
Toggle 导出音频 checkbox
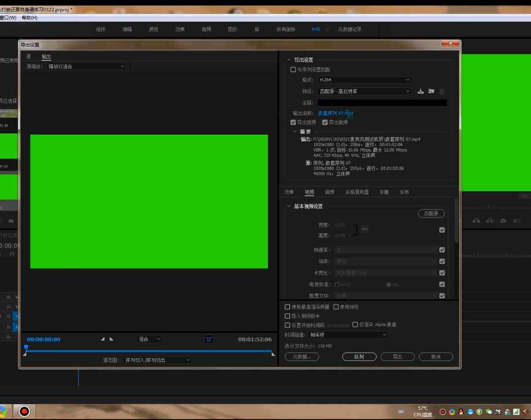pyautogui.click(x=325, y=122)
